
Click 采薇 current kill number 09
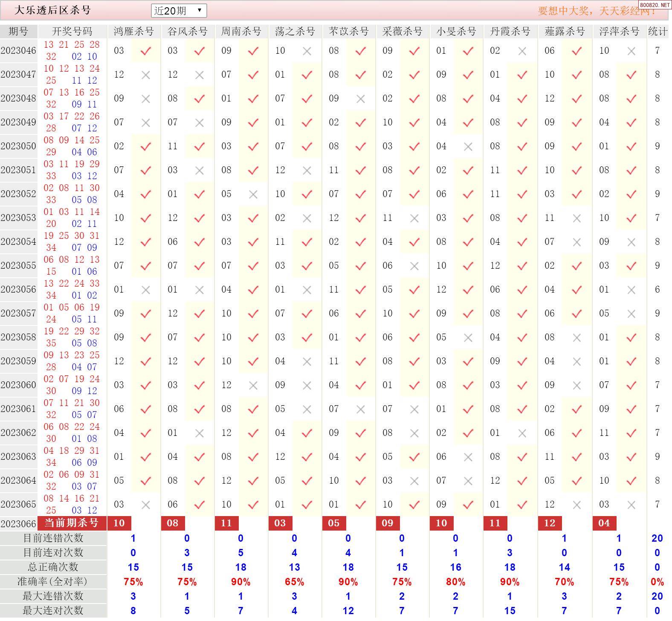(388, 523)
